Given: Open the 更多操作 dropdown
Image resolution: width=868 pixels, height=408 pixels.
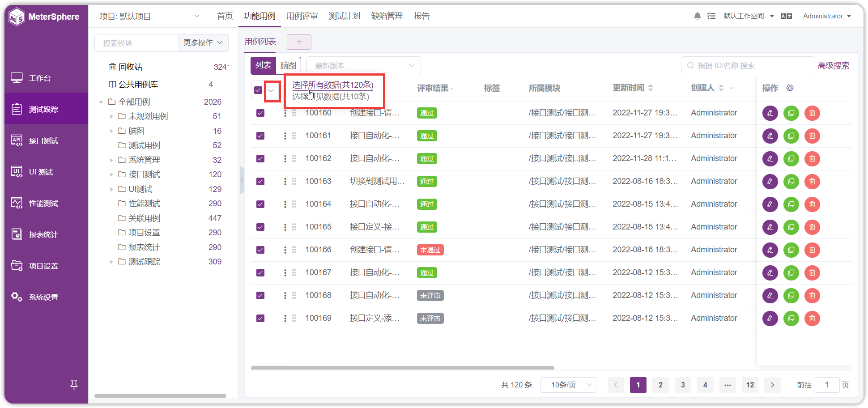Looking at the screenshot, I should pyautogui.click(x=203, y=43).
